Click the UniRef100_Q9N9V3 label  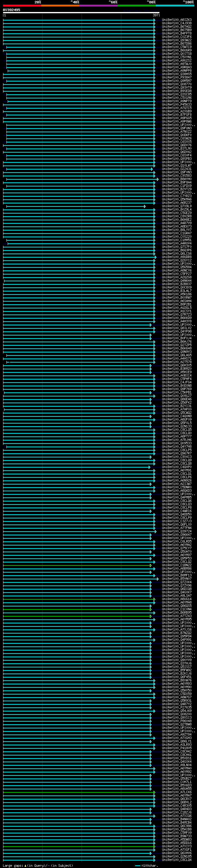point(177,352)
